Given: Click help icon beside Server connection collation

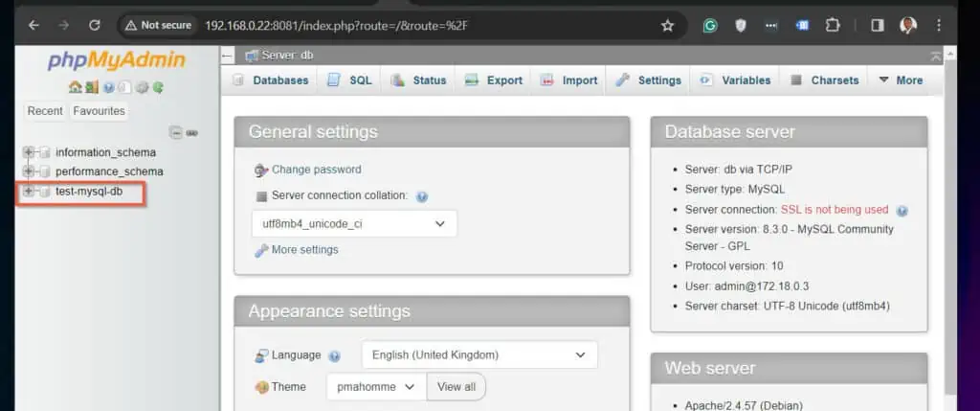Looking at the screenshot, I should click(422, 196).
